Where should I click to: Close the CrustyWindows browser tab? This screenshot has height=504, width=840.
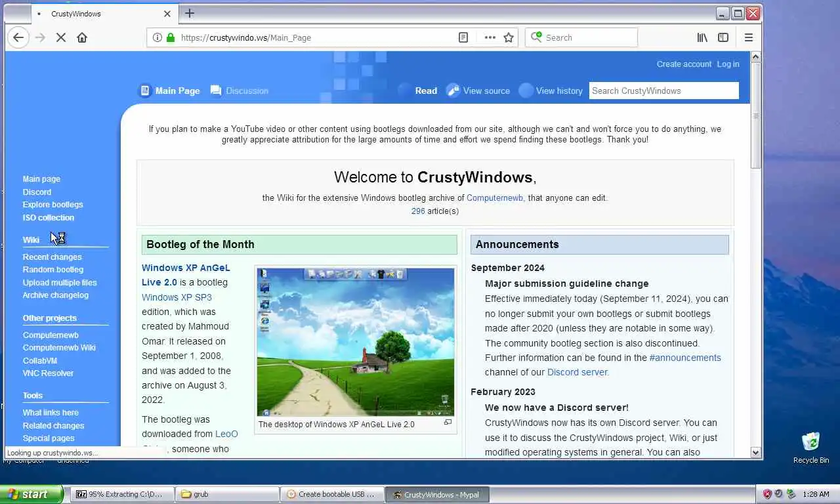click(x=167, y=14)
